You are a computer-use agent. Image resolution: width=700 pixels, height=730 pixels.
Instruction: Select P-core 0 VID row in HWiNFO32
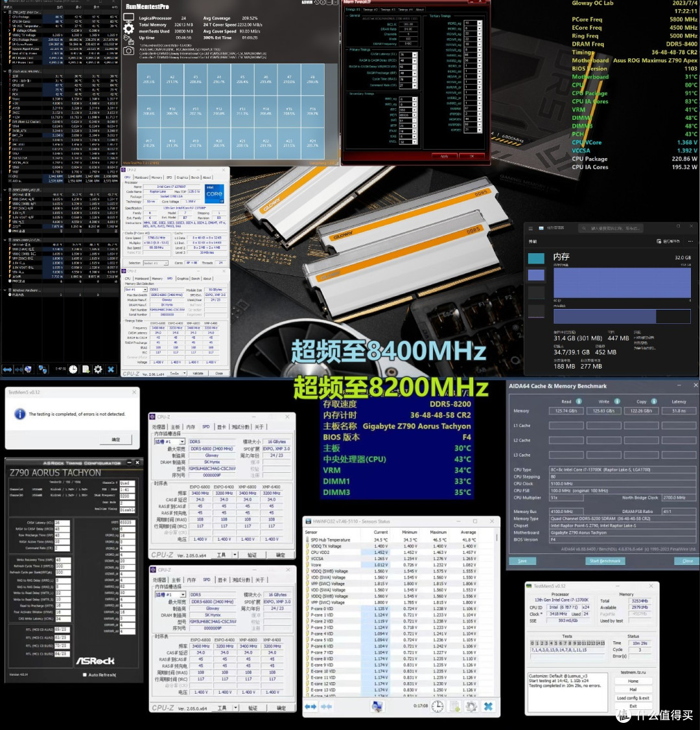[x=391, y=608]
